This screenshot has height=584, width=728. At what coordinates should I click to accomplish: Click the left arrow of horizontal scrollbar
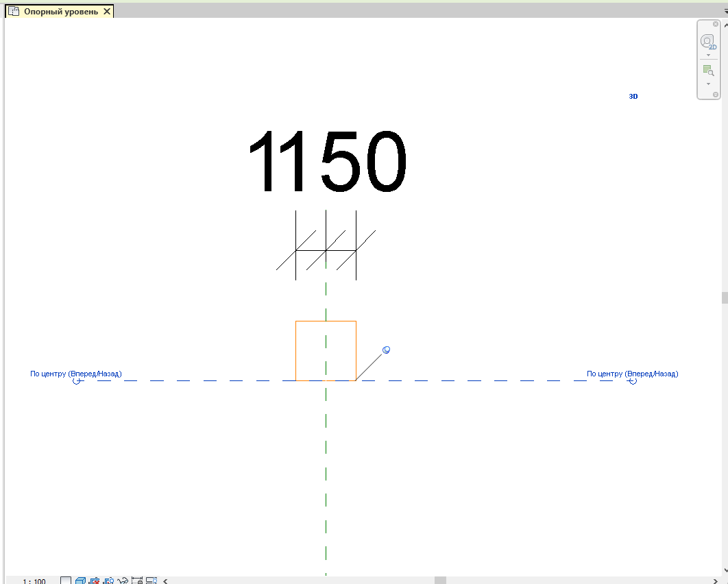coord(165,581)
